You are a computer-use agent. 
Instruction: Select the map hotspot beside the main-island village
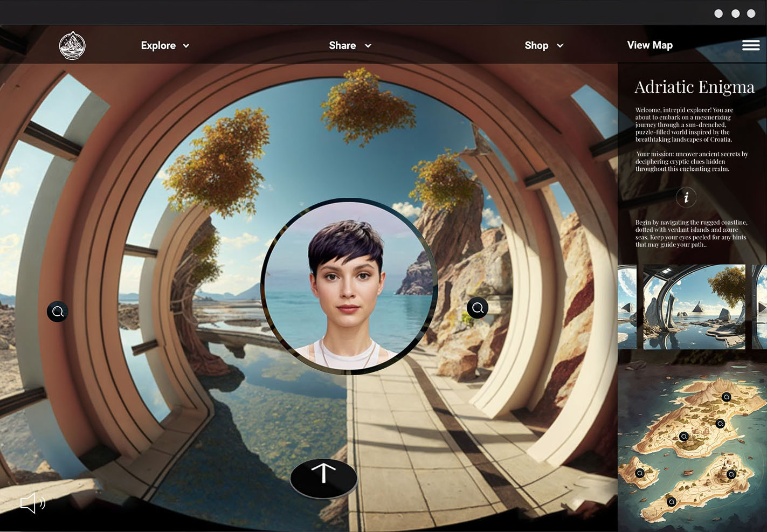(683, 437)
